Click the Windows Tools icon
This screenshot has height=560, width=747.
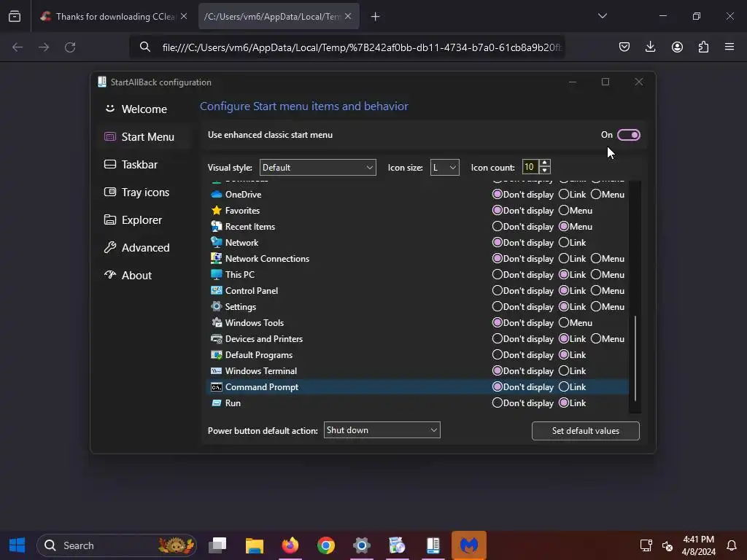tap(216, 323)
